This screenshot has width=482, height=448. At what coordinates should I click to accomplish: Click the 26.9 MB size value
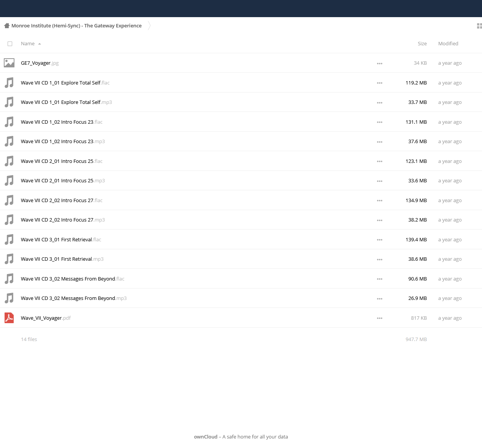[418, 298]
